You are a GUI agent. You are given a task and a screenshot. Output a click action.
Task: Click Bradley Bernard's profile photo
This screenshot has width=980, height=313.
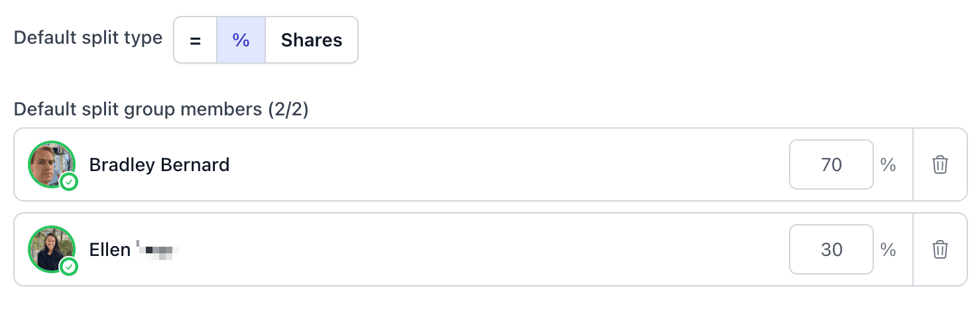[52, 164]
